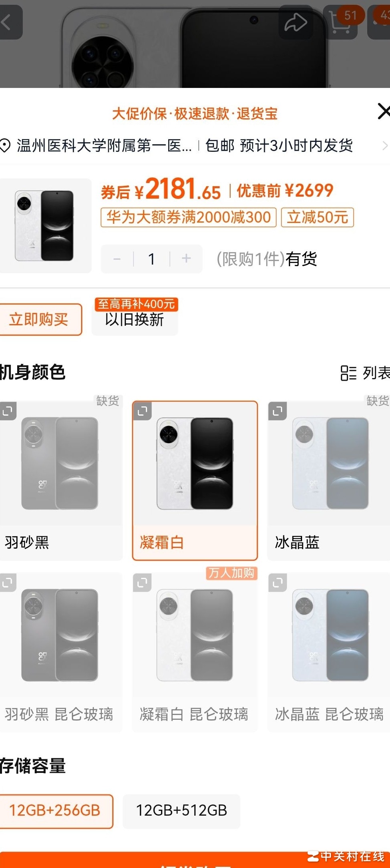Expand delivery address details chevron
The height and width of the screenshot is (868, 390).
coord(385,146)
